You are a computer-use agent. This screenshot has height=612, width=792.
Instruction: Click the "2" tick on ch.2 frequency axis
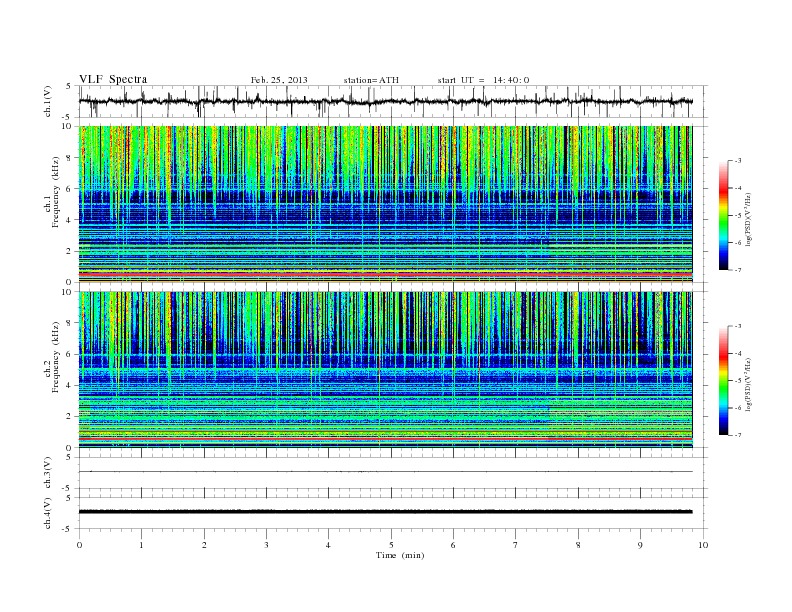point(70,416)
